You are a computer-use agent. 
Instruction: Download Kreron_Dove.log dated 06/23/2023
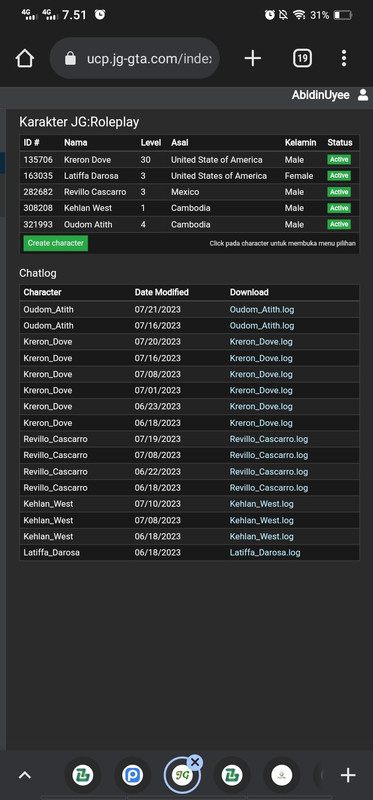pos(261,407)
